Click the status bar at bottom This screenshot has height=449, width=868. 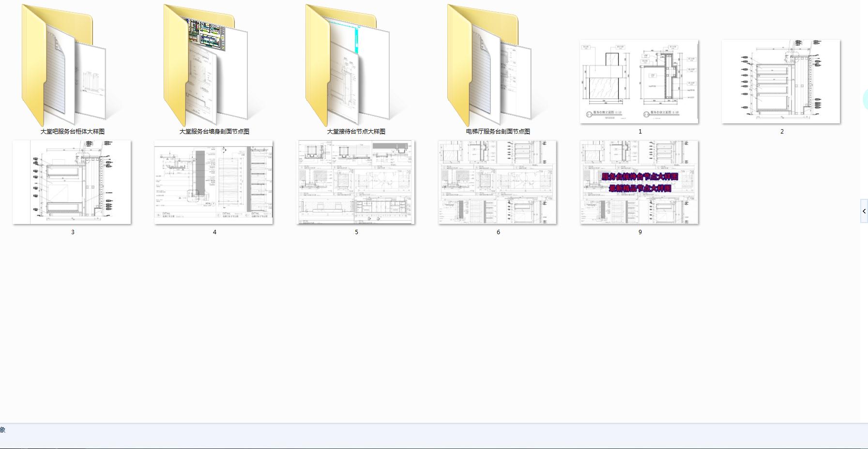coord(434,436)
